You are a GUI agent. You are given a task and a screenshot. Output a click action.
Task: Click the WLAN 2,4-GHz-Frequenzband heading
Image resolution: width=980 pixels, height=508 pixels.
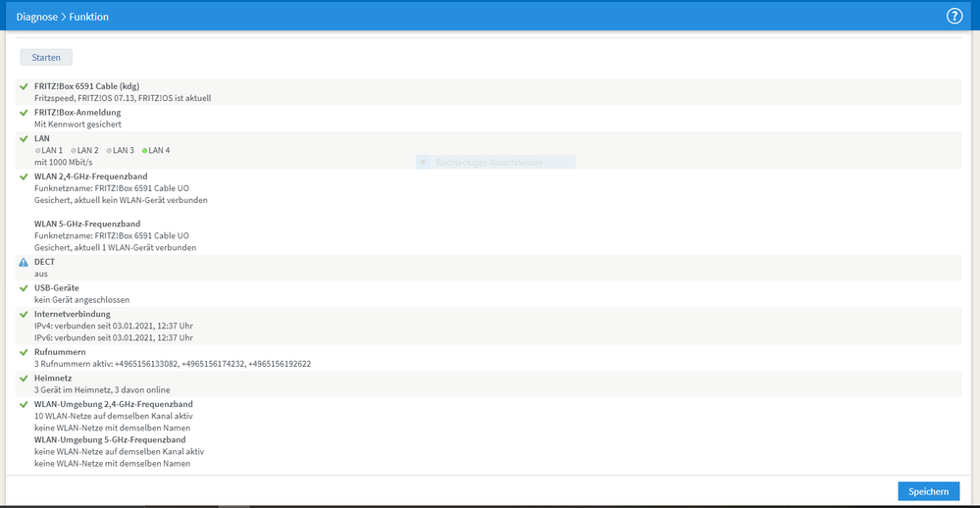point(90,177)
